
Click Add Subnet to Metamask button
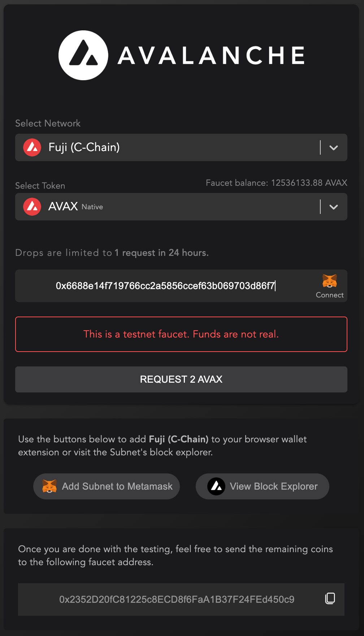coord(107,486)
